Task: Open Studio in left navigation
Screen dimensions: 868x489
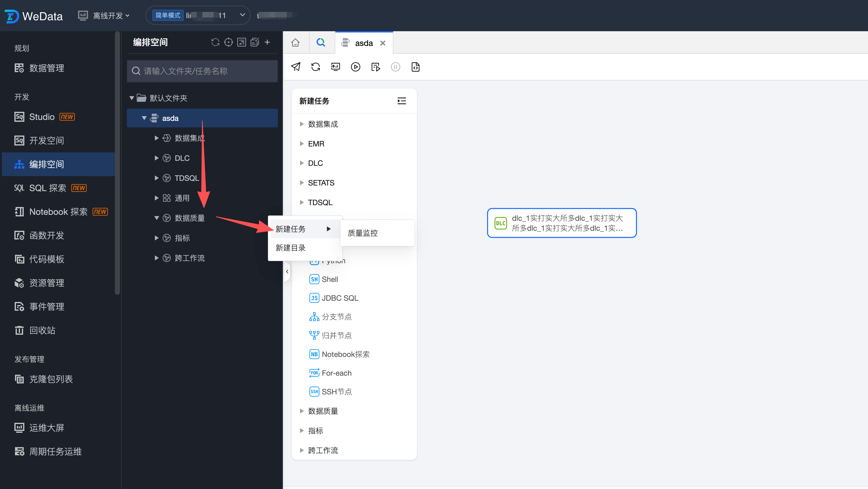Action: [42, 116]
